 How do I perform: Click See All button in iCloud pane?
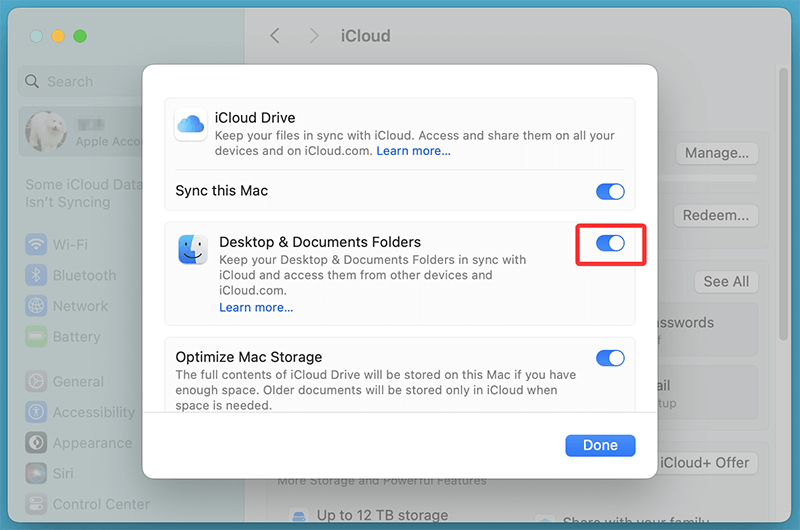(x=726, y=282)
